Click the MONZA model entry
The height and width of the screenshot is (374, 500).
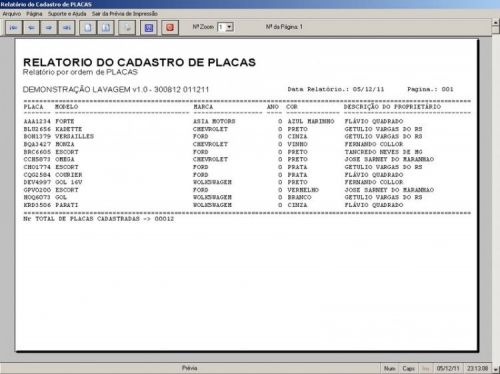coord(65,144)
